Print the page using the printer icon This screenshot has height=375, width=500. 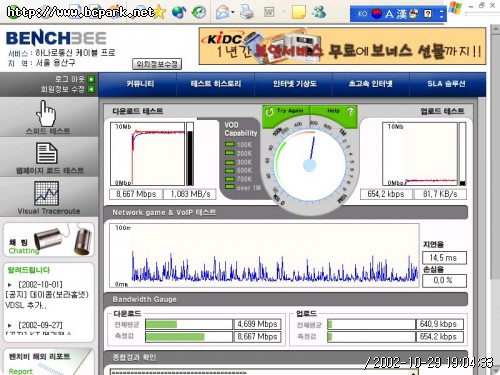click(247, 12)
